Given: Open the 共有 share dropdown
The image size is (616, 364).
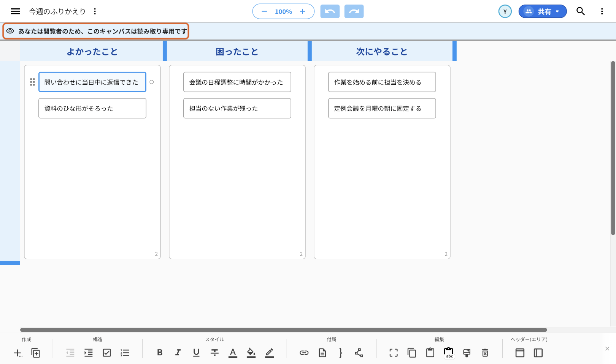Looking at the screenshot, I should 543,11.
